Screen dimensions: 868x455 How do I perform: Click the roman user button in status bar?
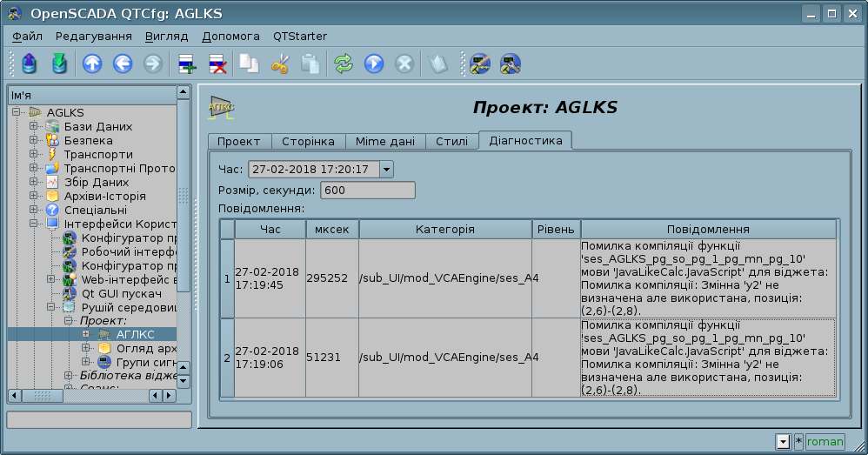(x=825, y=441)
